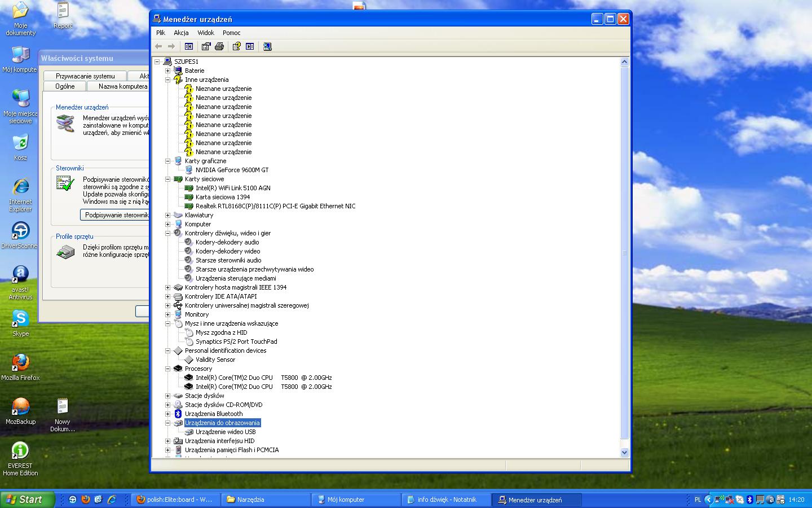The height and width of the screenshot is (508, 812).
Task: Select the Mój komputer desktop icon
Action: click(20, 59)
